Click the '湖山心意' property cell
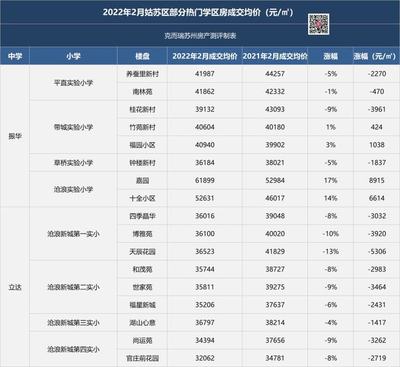This screenshot has height=367, width=400. 142,323
